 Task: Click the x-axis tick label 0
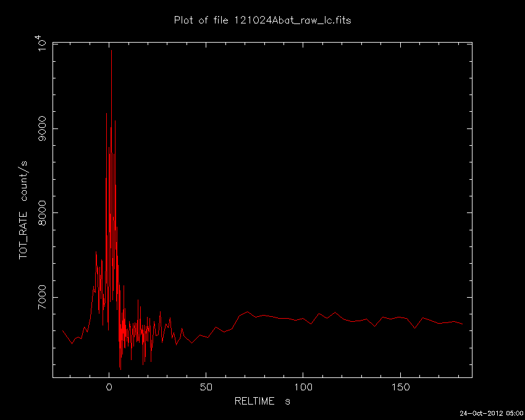pos(109,387)
